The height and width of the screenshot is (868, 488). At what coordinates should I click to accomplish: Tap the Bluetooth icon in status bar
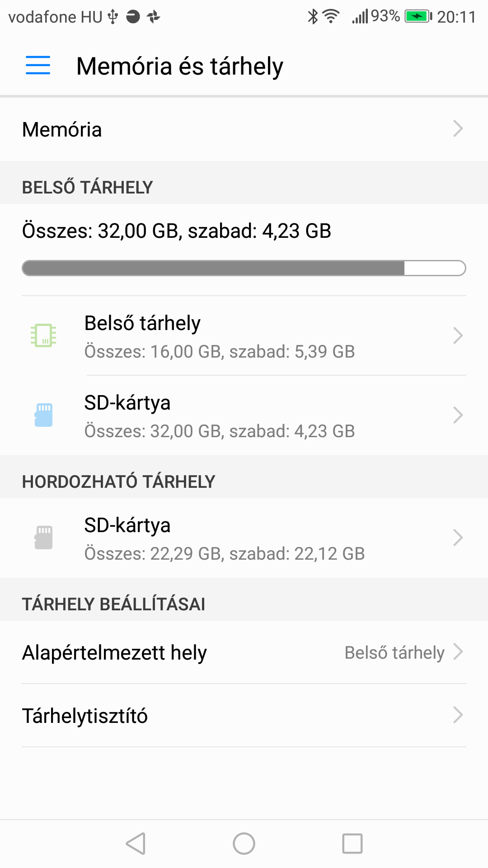[313, 16]
